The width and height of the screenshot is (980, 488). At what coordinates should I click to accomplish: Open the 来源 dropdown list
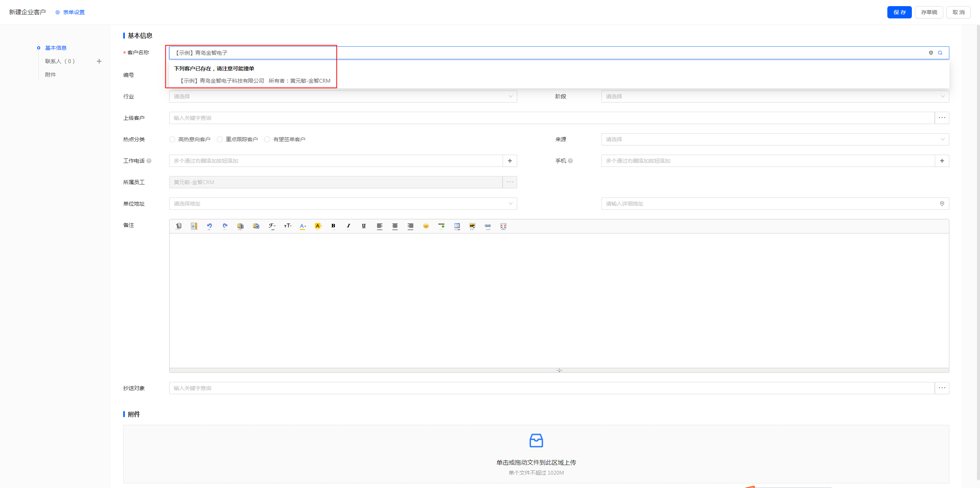[775, 139]
